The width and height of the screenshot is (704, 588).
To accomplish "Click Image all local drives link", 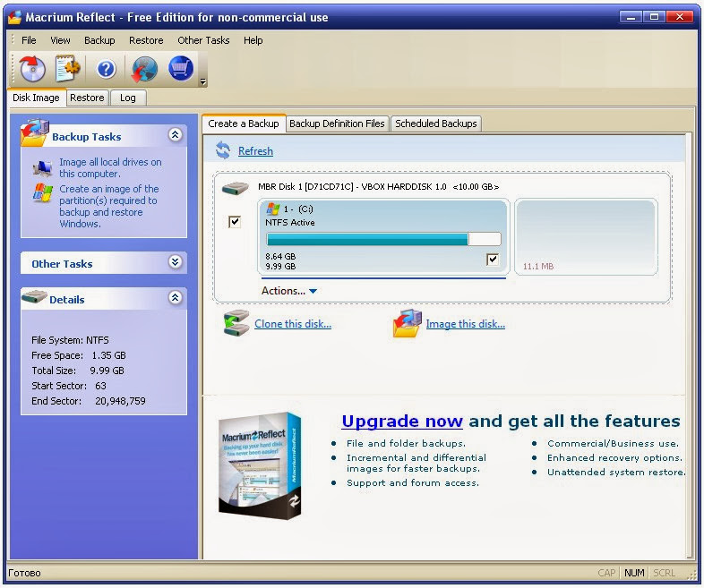I will [110, 167].
